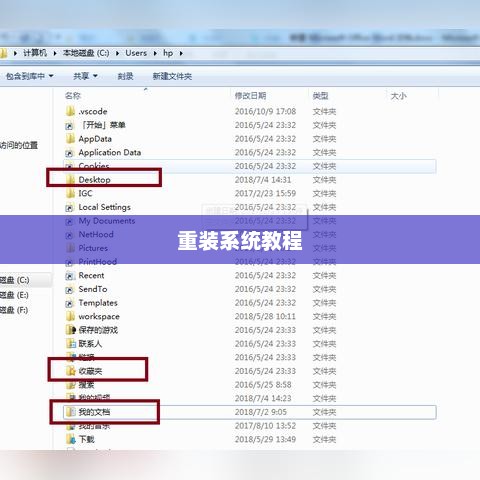The image size is (480, 480).
Task: Open the 共享 dropdown menu
Action: (x=85, y=76)
